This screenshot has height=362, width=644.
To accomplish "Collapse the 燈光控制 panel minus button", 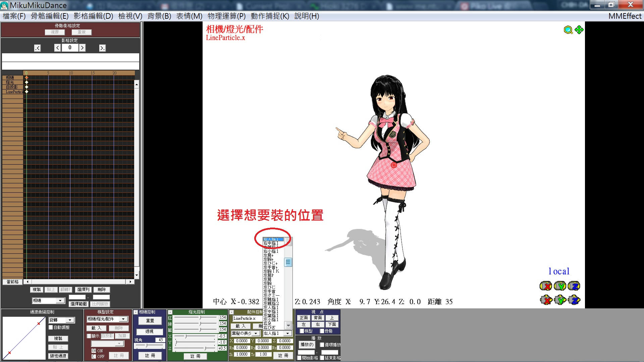I will pyautogui.click(x=170, y=312).
